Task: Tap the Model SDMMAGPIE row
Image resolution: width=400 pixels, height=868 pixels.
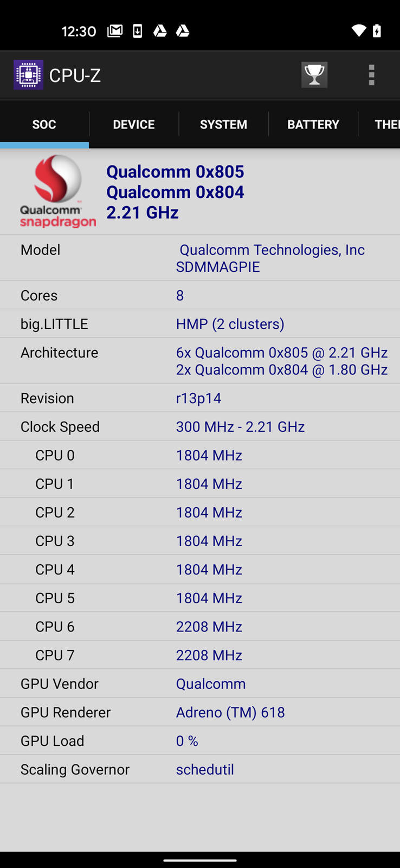Action: 200,258
